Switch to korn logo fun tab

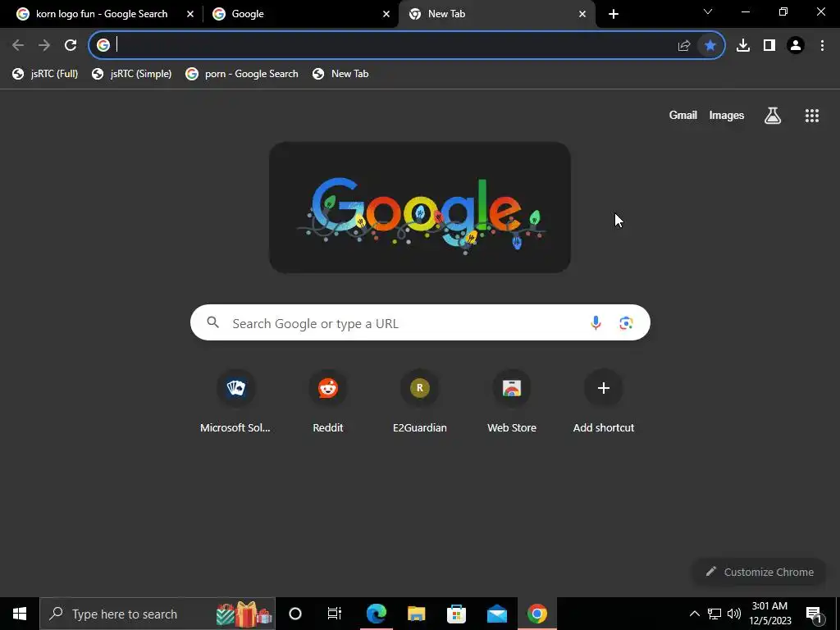[x=102, y=14]
